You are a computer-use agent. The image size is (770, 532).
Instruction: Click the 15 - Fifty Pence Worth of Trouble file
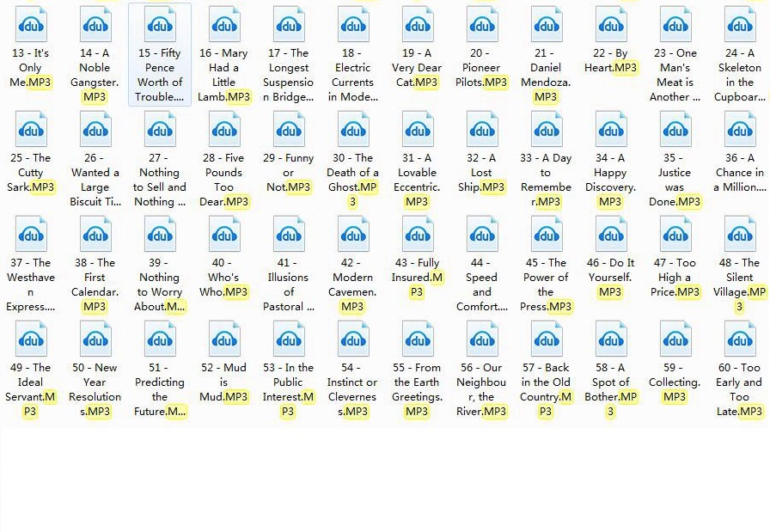pyautogui.click(x=160, y=25)
